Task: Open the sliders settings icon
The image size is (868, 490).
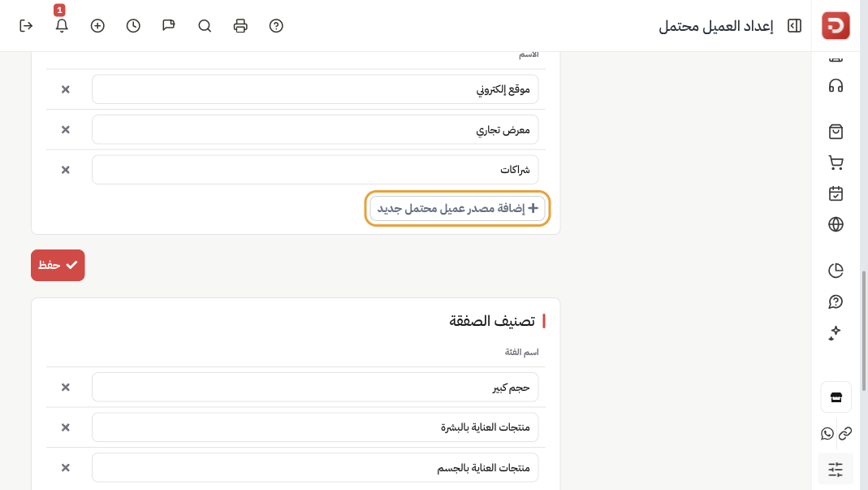Action: click(x=836, y=470)
